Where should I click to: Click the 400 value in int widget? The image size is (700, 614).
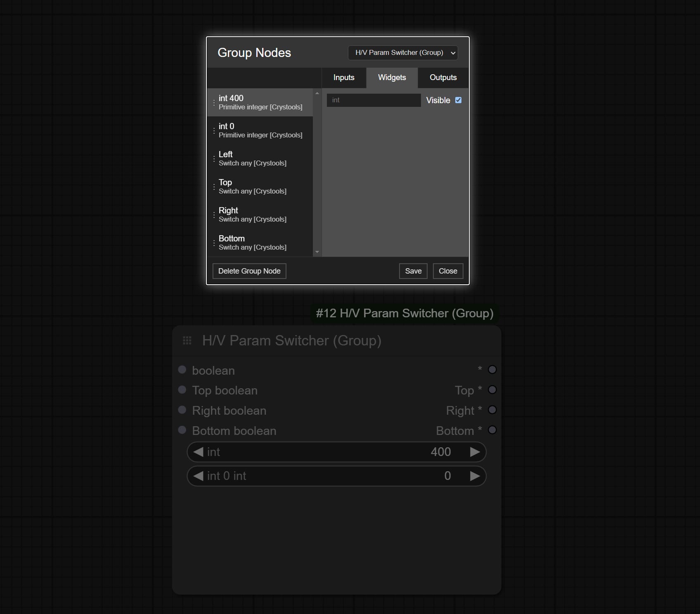(x=441, y=452)
